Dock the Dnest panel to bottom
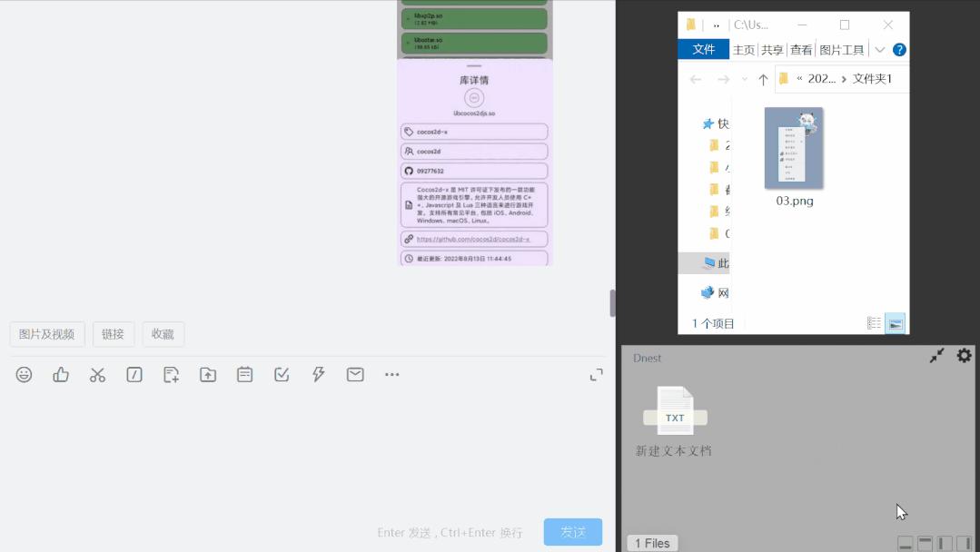The image size is (980, 552). click(906, 543)
